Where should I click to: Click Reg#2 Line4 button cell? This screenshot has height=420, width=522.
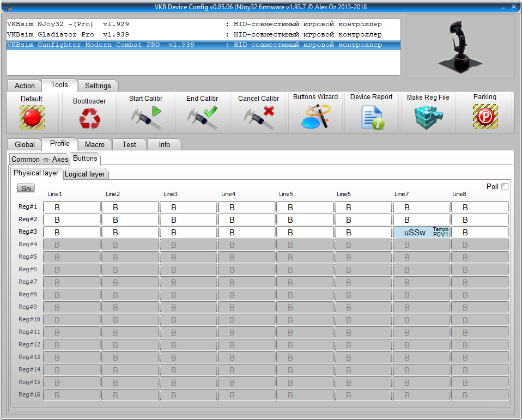pyautogui.click(x=247, y=220)
